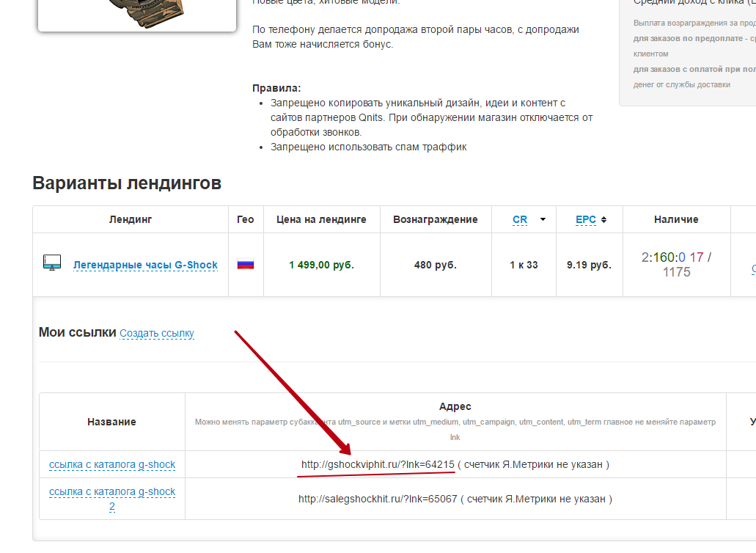Click the 1 499,00 руб. price value
756x553 pixels.
321,265
